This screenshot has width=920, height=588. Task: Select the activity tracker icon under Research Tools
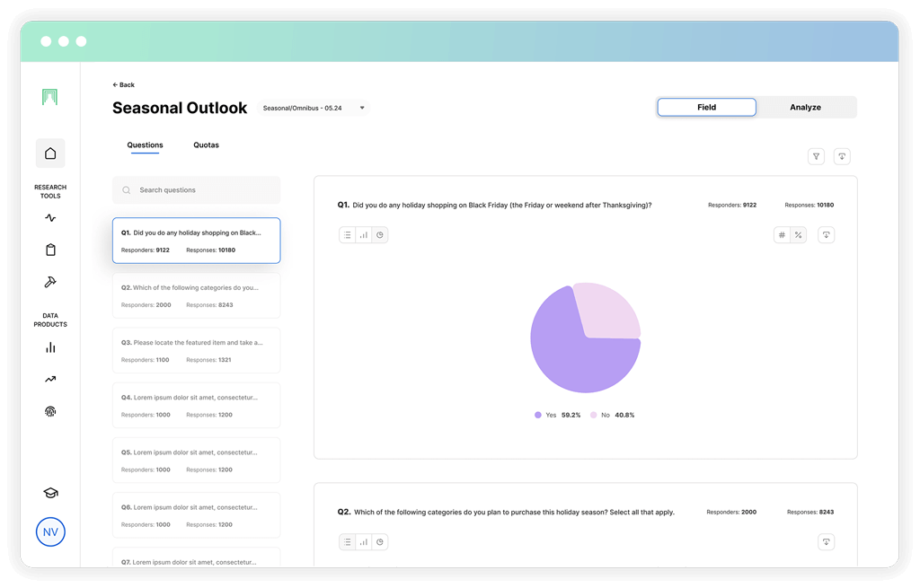pyautogui.click(x=50, y=217)
